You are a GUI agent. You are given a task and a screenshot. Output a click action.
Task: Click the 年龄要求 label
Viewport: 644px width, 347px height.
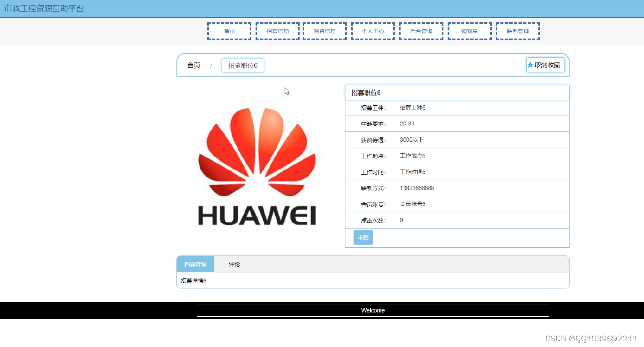click(373, 124)
